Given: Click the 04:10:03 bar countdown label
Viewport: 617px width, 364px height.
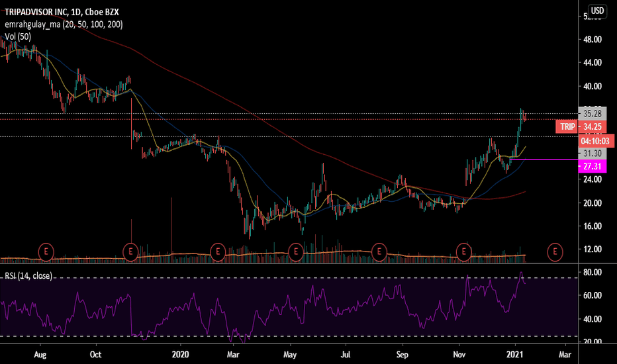Looking at the screenshot, I should 595,141.
